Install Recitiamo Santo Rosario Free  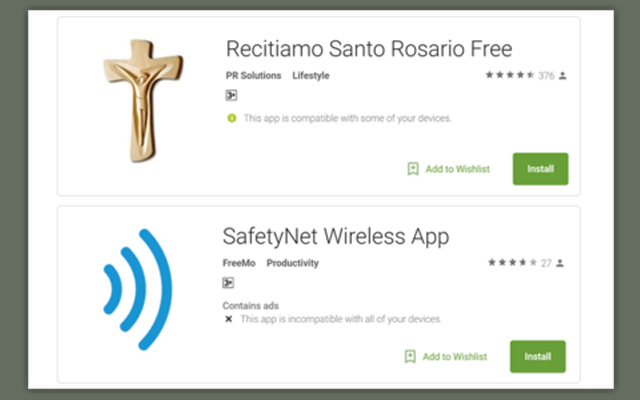pos(540,169)
